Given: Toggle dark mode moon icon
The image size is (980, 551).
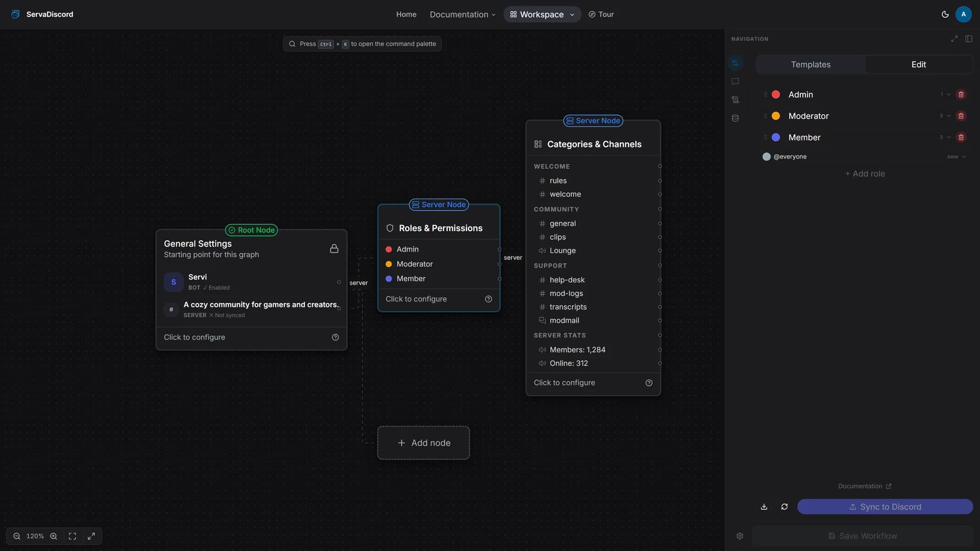Looking at the screenshot, I should (945, 14).
